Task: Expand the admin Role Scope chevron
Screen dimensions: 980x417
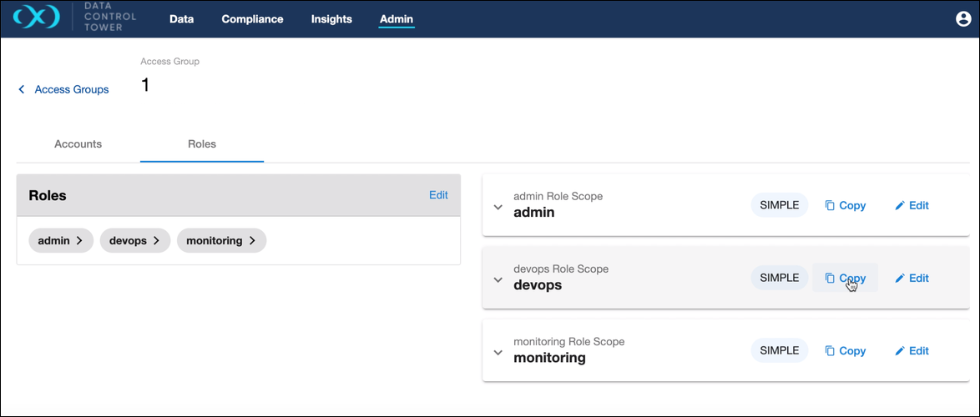Action: (x=498, y=207)
